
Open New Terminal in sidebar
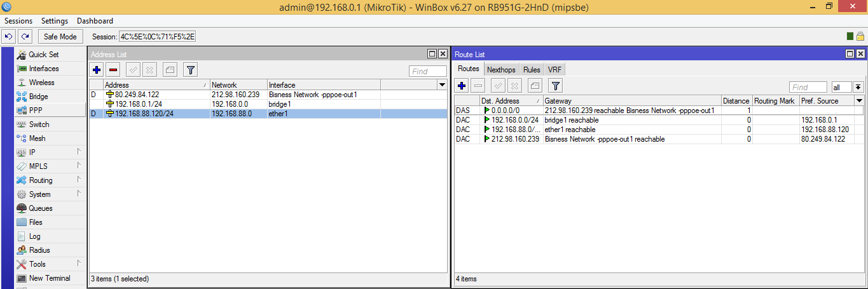tap(50, 278)
